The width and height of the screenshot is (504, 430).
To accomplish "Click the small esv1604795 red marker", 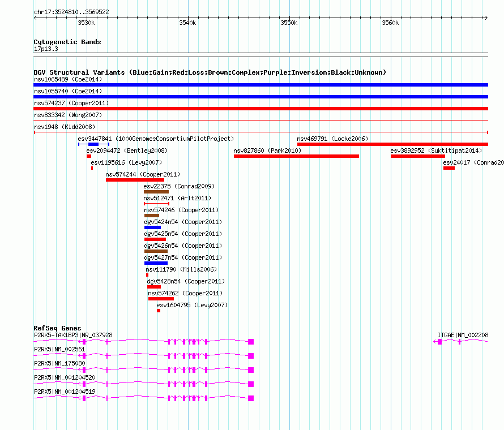I will click(x=159, y=311).
